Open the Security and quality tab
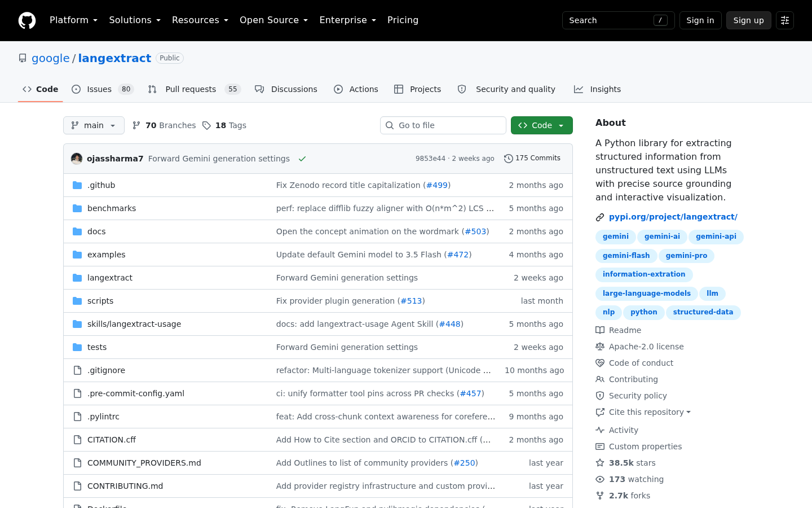Viewport: 812px width, 508px height. [x=506, y=89]
